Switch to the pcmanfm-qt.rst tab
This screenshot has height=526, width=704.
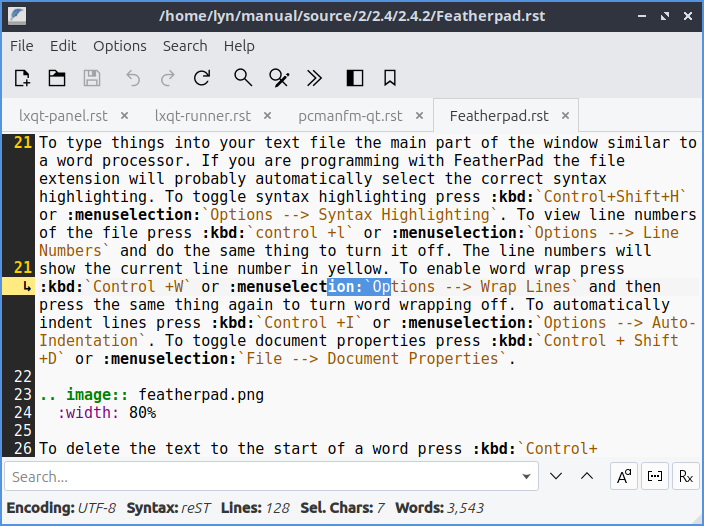pyautogui.click(x=350, y=116)
